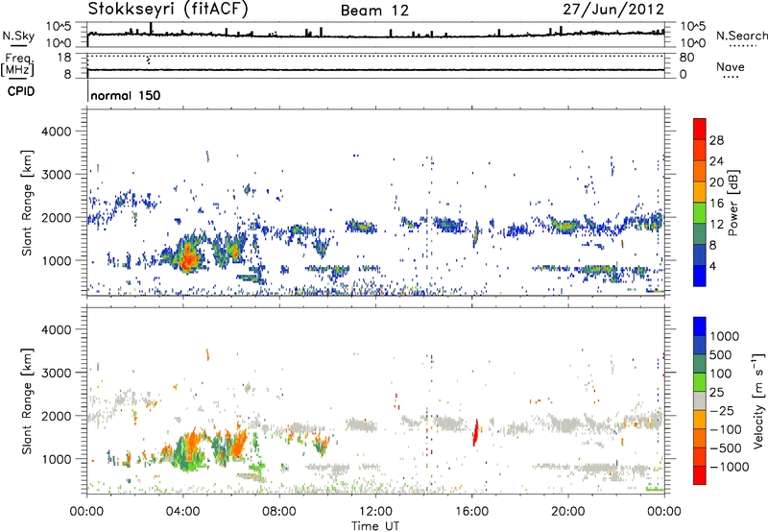Click the "4" power scale value
Screen dimensions: 768x532
712,266
